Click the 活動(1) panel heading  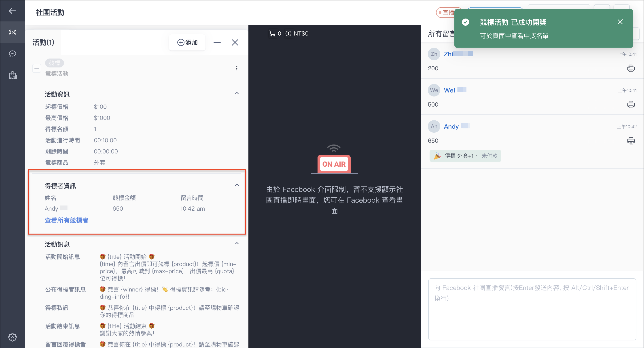point(43,42)
